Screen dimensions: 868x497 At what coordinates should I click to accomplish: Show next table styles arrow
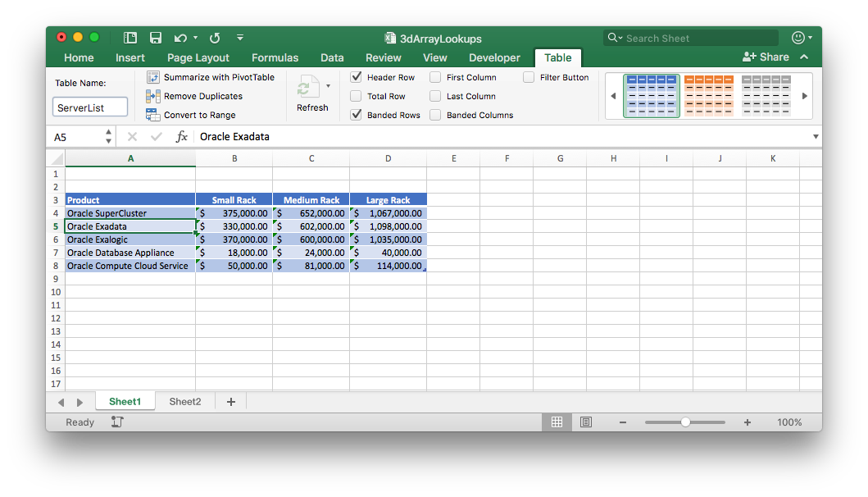pyautogui.click(x=804, y=96)
